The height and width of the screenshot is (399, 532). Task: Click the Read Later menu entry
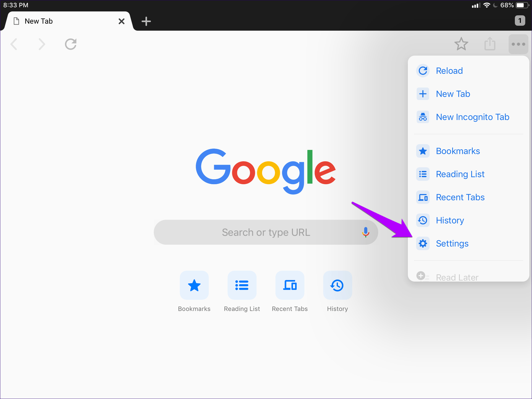[x=469, y=276]
